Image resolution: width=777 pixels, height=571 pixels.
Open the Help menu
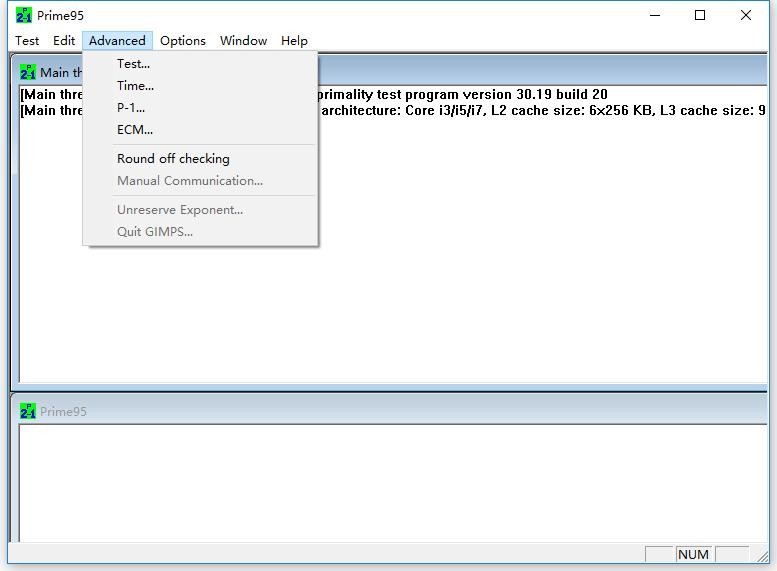point(294,41)
